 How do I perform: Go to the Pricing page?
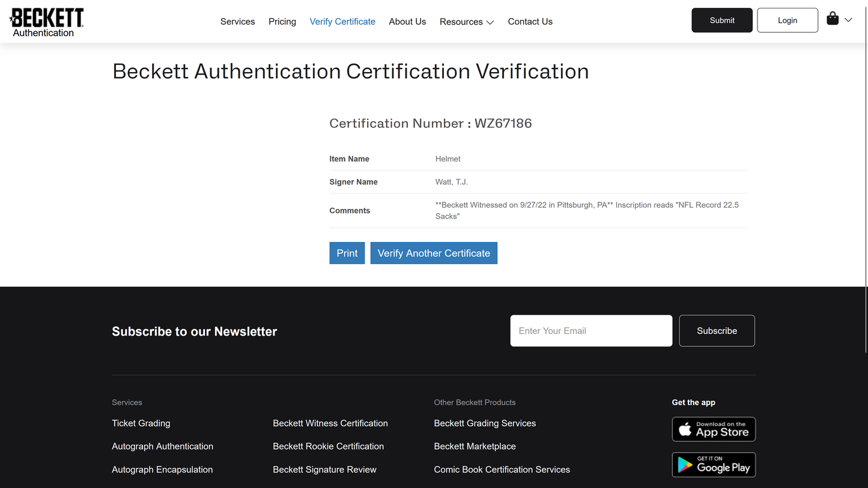[282, 22]
